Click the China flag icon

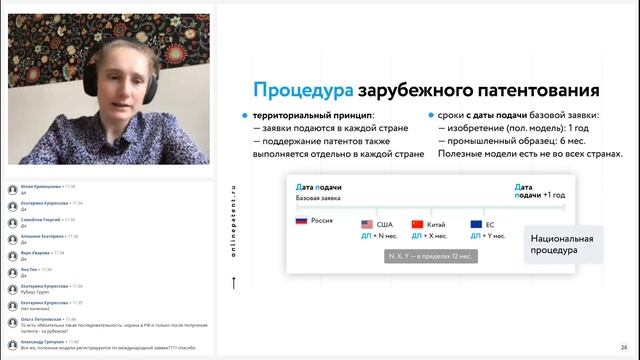(x=417, y=224)
